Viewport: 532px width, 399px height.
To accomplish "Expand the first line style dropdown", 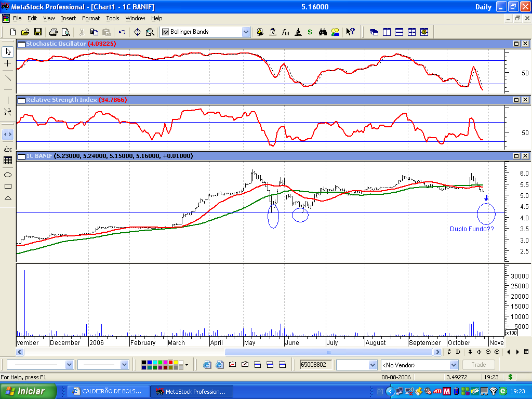I will [69, 365].
